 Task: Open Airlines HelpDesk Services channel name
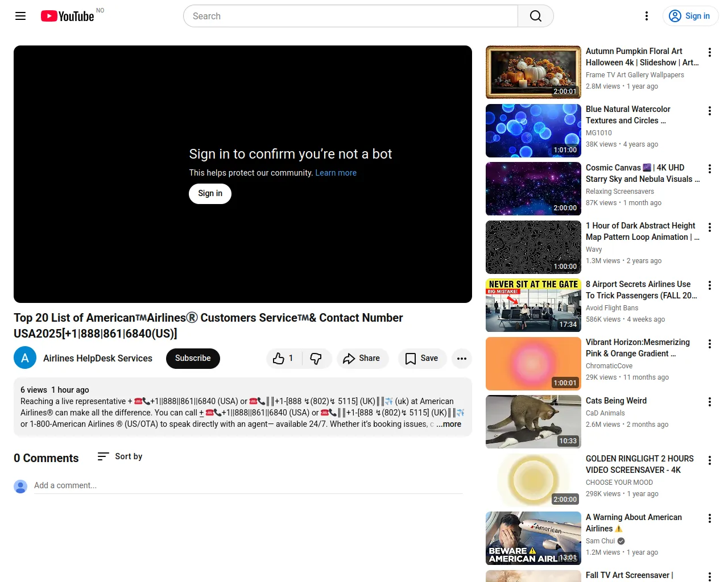pos(98,359)
